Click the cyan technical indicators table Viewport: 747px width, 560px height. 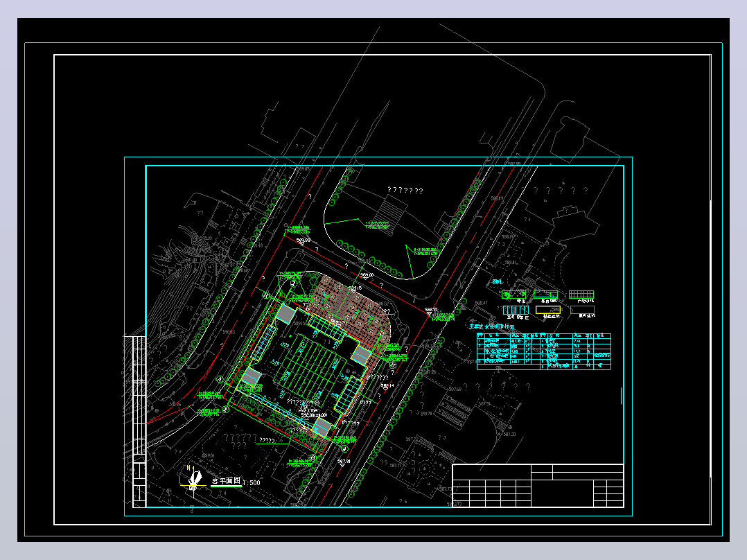tap(543, 351)
